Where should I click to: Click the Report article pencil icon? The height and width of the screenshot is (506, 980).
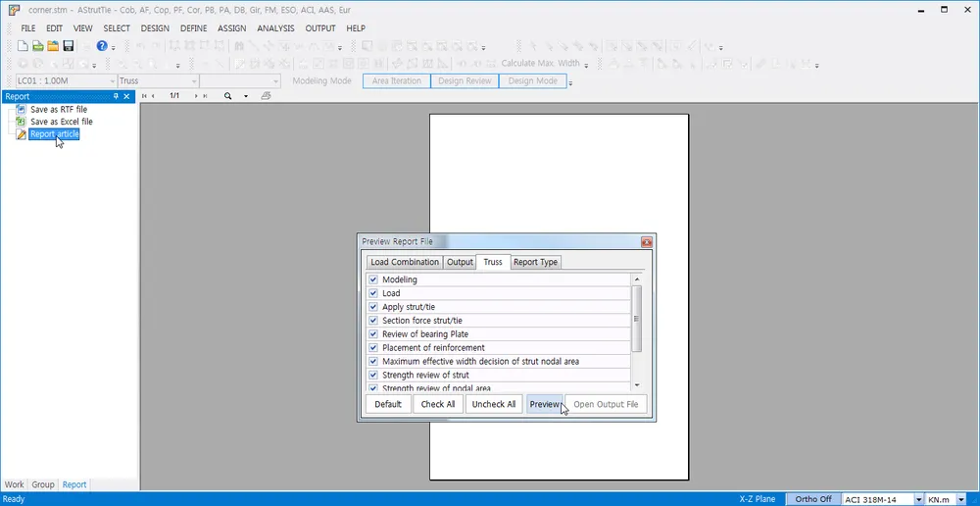(x=22, y=134)
